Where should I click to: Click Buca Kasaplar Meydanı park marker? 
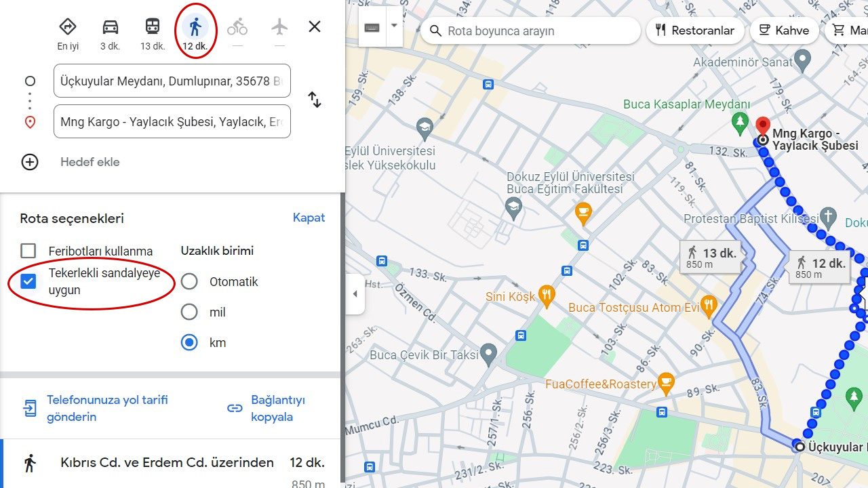click(741, 123)
